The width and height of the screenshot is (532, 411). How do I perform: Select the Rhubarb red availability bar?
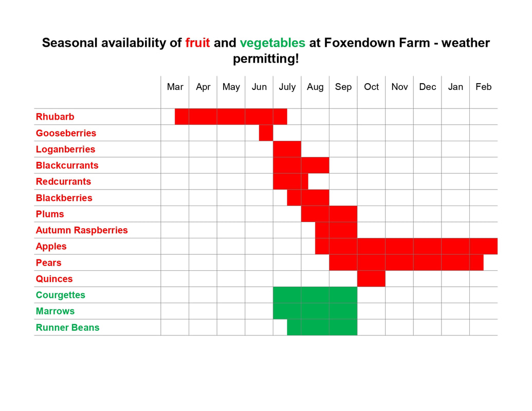click(231, 117)
